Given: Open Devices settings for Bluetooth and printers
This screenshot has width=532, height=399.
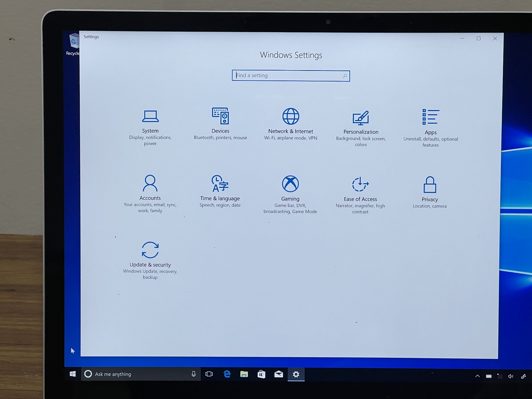Looking at the screenshot, I should click(220, 124).
